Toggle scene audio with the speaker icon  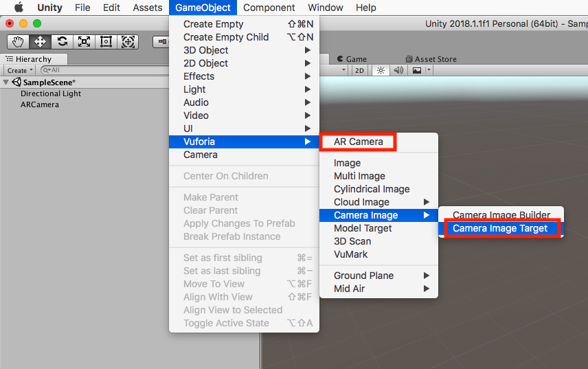coord(398,70)
